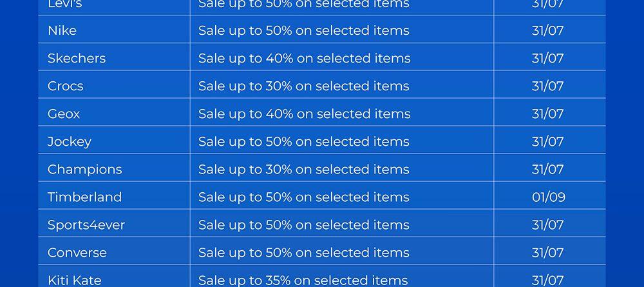Viewport: 644px width, 287px height.
Task: Click the date in the Nike row
Action: [x=547, y=30]
